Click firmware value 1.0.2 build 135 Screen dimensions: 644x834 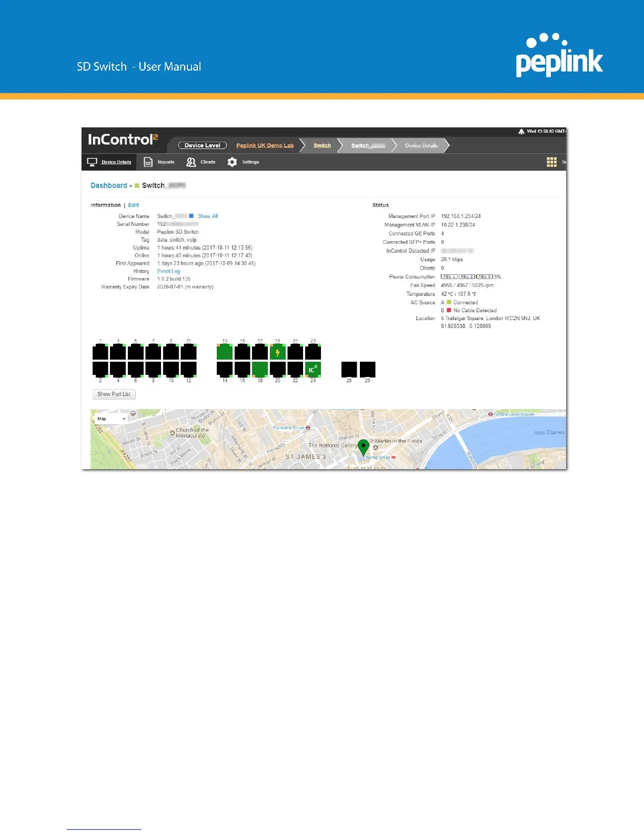pyautogui.click(x=174, y=279)
